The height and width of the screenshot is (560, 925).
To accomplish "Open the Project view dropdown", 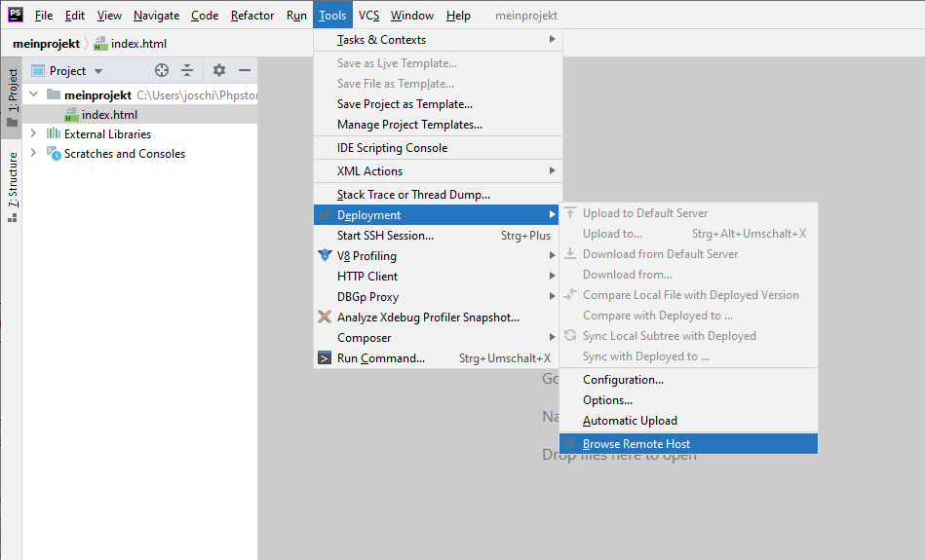I will [98, 71].
